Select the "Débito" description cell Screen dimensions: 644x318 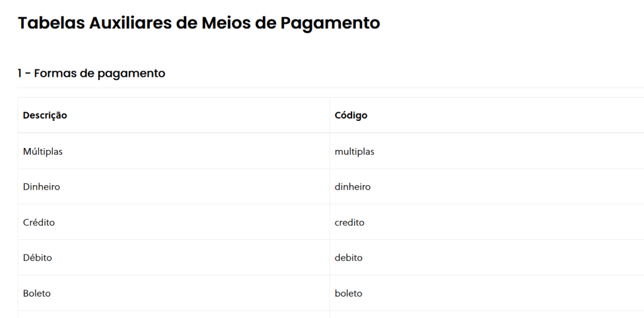point(38,258)
